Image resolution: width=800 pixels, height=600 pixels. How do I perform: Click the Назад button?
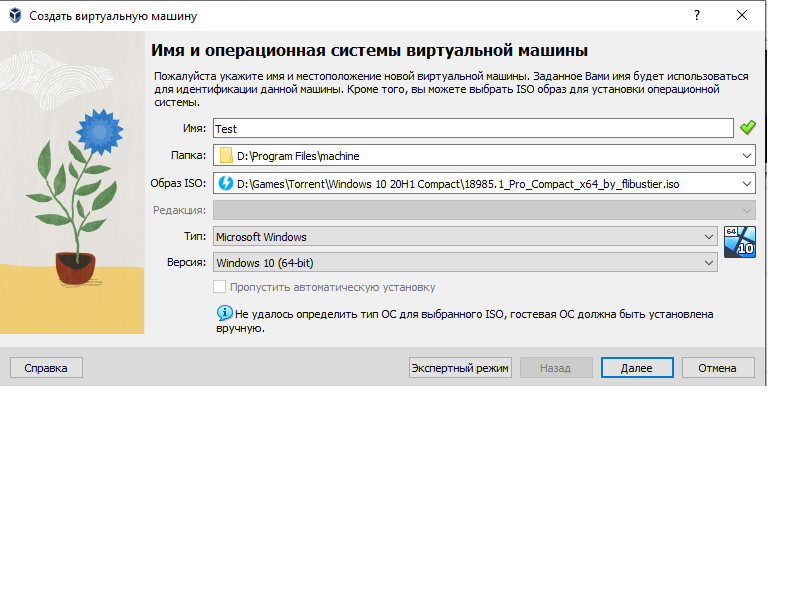click(x=556, y=368)
